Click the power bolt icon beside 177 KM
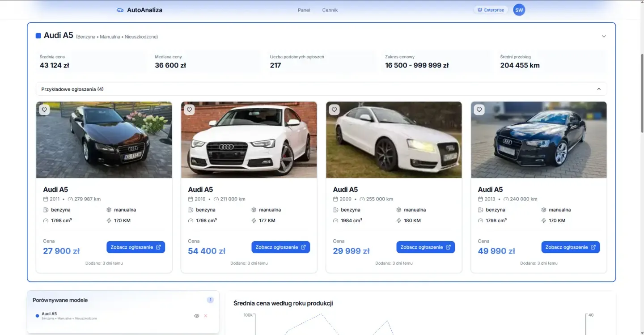 (254, 221)
